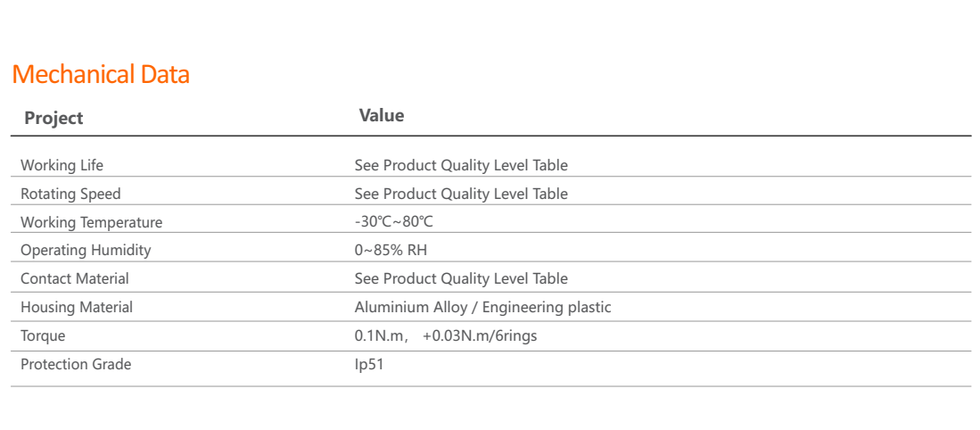Select the Value column header
This screenshot has width=980, height=430.
[x=381, y=115]
